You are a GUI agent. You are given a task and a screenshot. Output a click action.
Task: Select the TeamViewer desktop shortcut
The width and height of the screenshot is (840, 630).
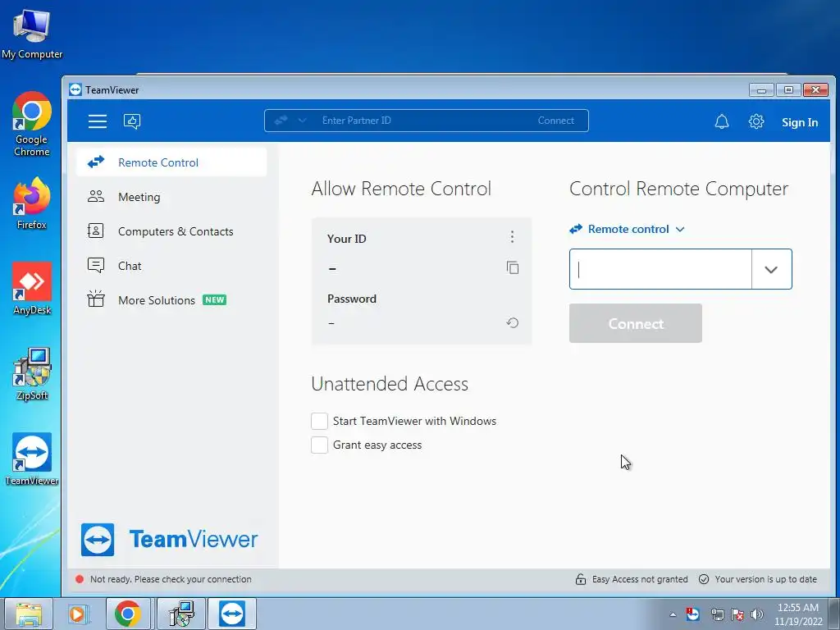[32, 459]
